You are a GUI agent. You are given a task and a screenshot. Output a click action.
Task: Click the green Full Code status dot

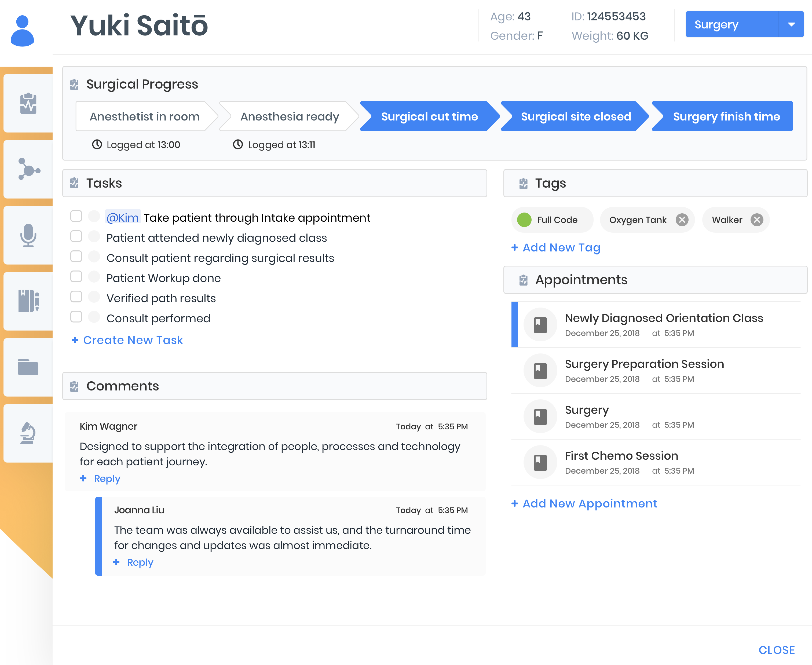tap(524, 220)
